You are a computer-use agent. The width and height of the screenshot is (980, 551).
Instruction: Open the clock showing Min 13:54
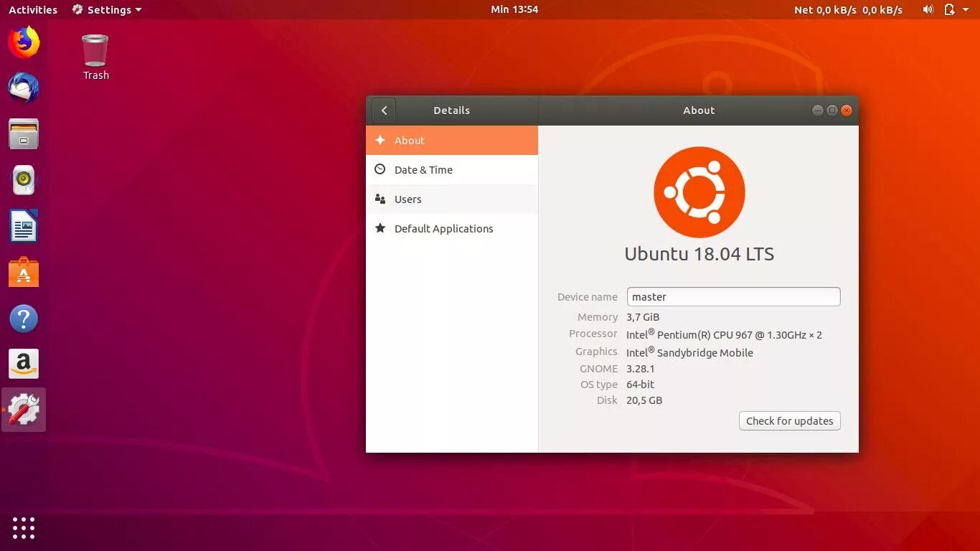(514, 9)
